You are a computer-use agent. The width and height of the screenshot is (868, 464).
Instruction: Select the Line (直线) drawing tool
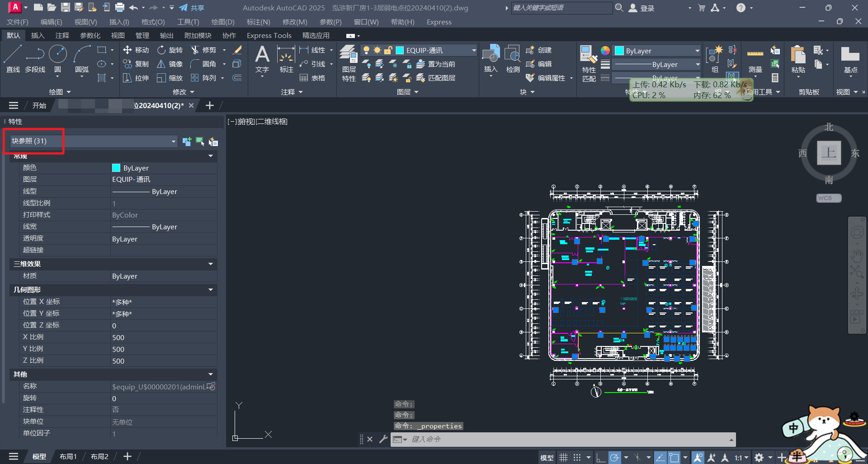coord(13,59)
